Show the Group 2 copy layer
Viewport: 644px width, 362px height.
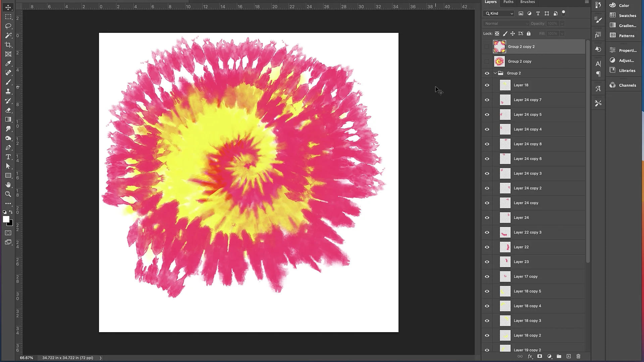tap(487, 61)
